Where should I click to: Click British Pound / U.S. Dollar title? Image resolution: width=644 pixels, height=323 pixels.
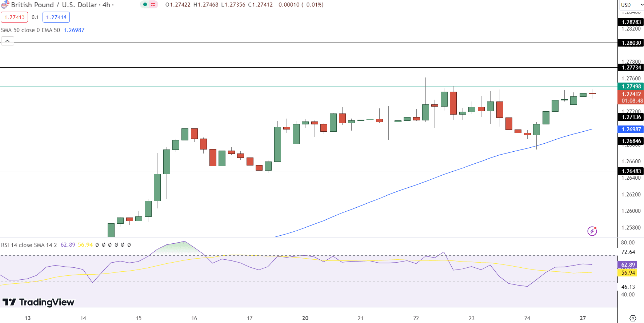click(54, 5)
